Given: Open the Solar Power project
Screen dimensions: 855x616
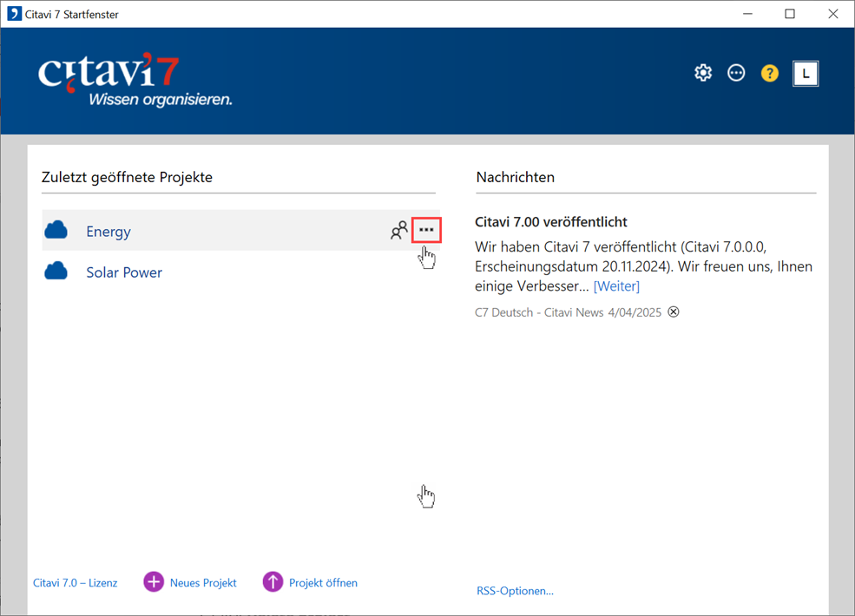Looking at the screenshot, I should pyautogui.click(x=124, y=272).
